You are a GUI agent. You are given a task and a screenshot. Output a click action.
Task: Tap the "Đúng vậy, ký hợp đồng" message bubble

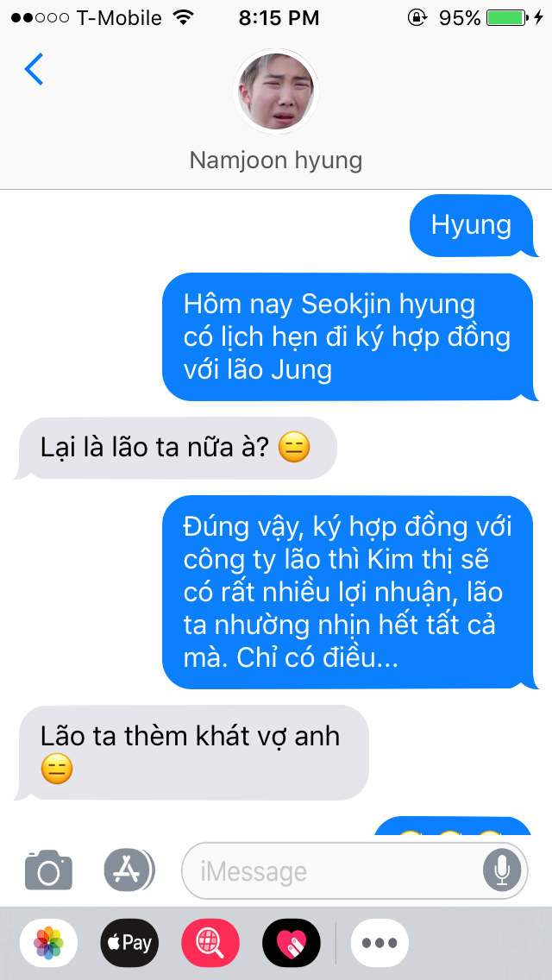coord(349,593)
